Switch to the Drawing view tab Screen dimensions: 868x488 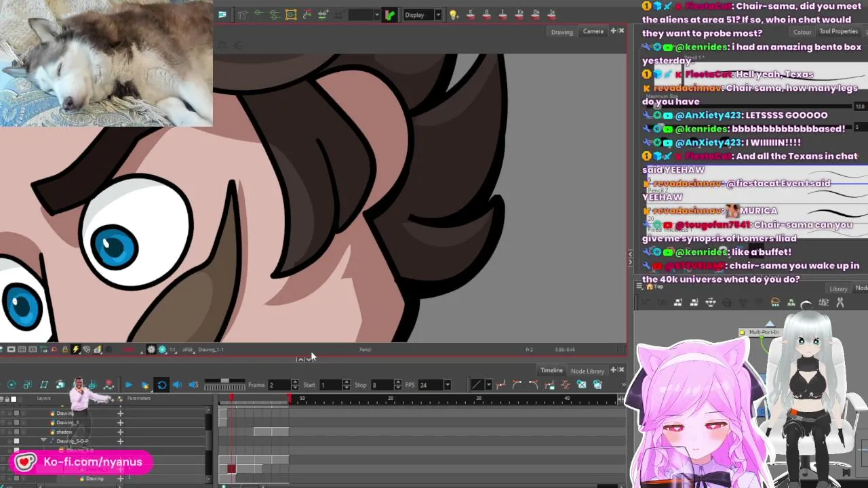562,32
